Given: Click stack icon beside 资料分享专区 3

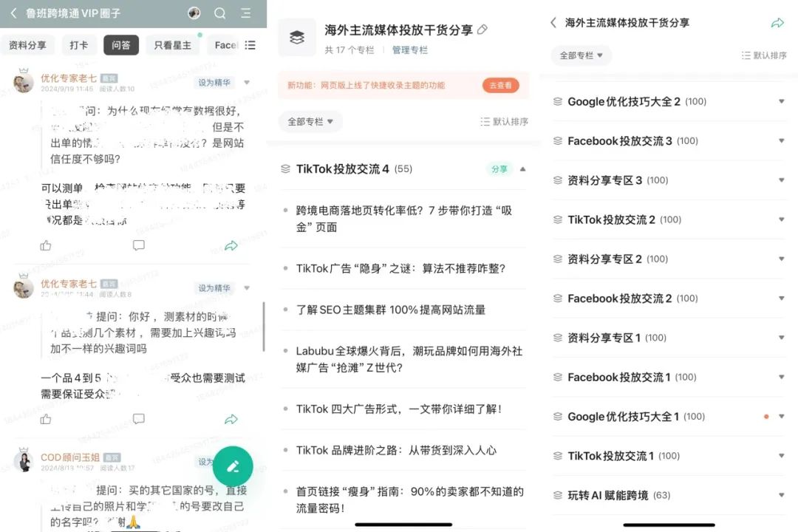Looking at the screenshot, I should click(558, 180).
